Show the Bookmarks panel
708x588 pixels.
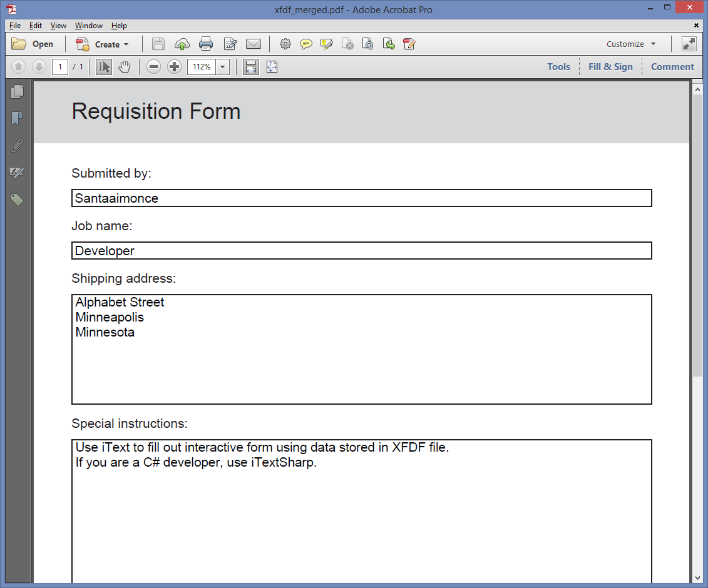[17, 119]
